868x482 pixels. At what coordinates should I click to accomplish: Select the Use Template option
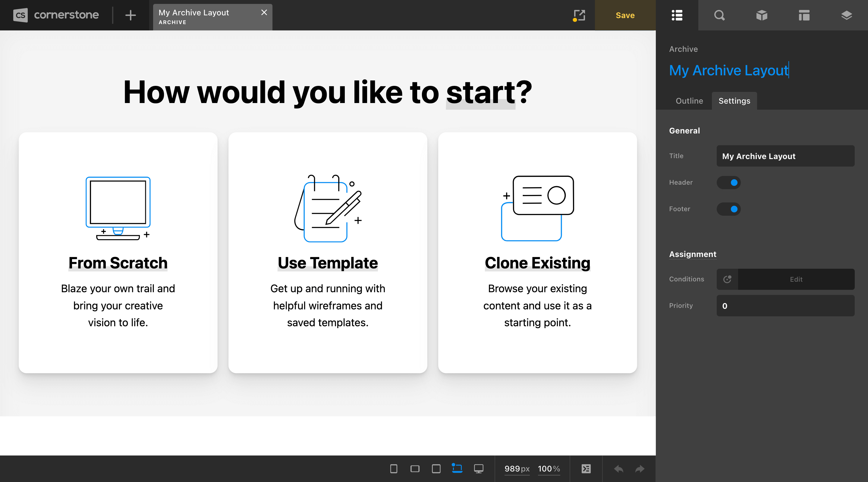327,252
